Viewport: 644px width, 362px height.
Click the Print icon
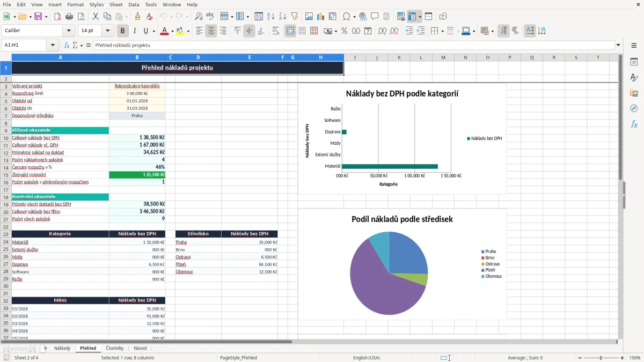pyautogui.click(x=69, y=17)
